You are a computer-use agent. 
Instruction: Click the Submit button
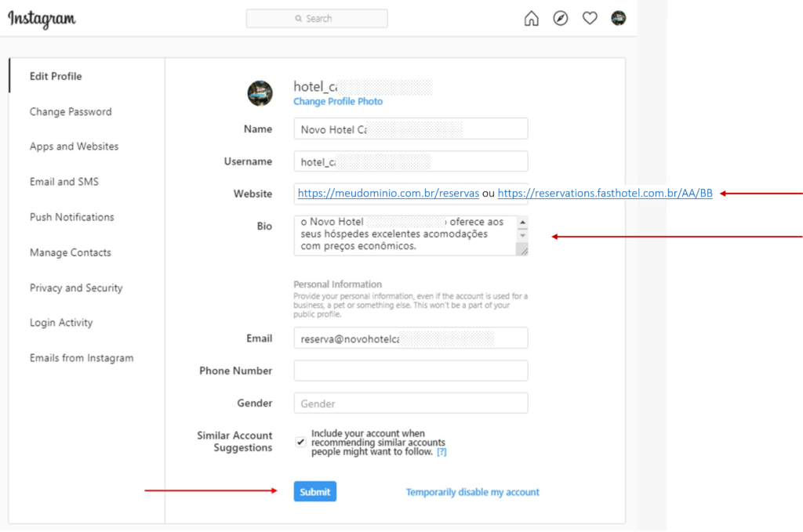tap(315, 491)
